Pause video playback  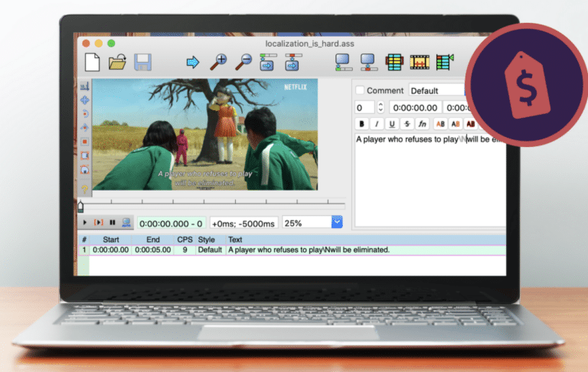coord(112,223)
